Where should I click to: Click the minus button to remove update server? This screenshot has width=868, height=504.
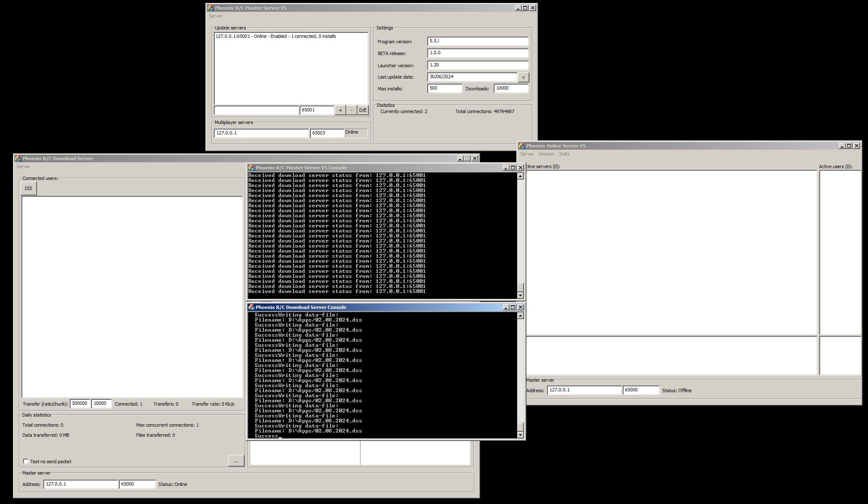[x=352, y=110]
